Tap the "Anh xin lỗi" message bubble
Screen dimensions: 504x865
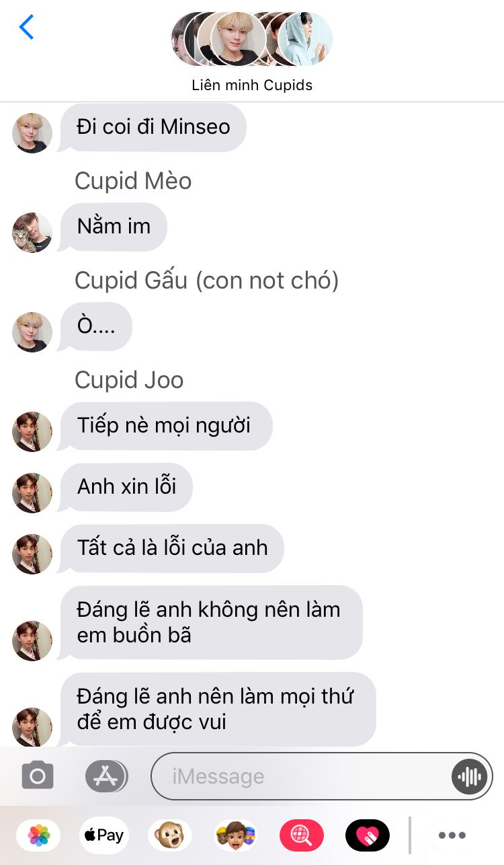[x=126, y=487]
